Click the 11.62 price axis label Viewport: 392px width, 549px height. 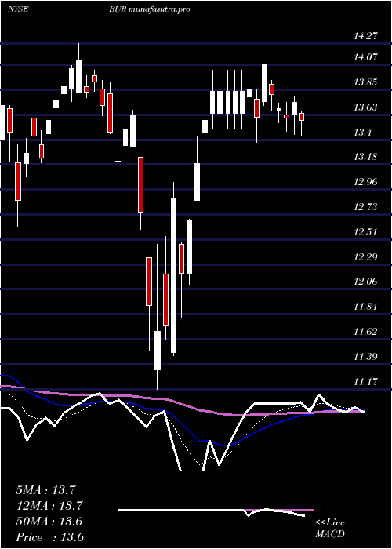[x=366, y=331]
